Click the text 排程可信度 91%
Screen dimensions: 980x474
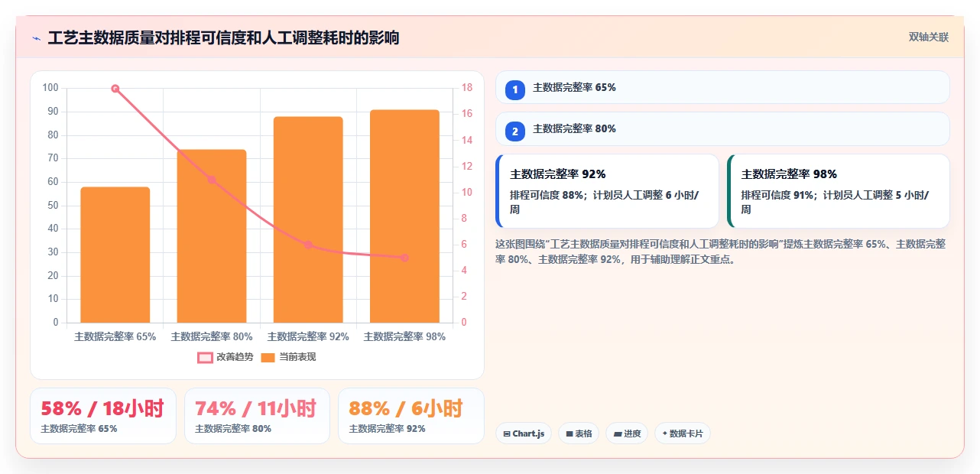pyautogui.click(x=777, y=195)
